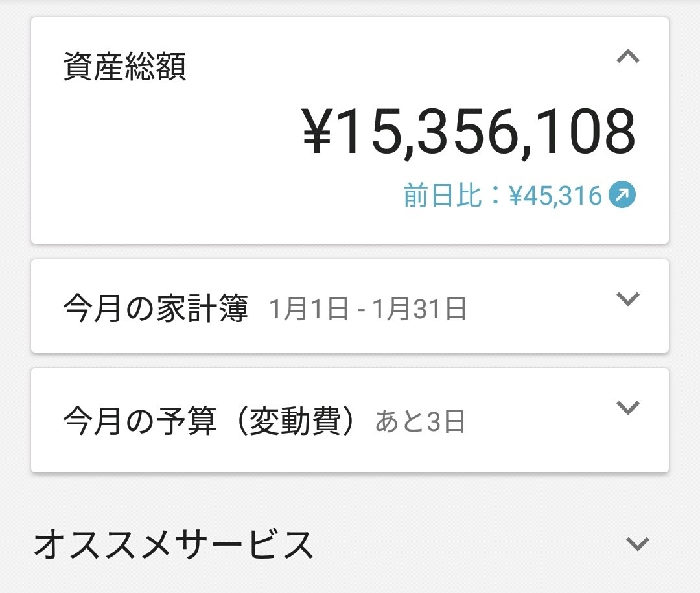Select the 資産総額 heading
The width and height of the screenshot is (700, 593).
pos(124,67)
